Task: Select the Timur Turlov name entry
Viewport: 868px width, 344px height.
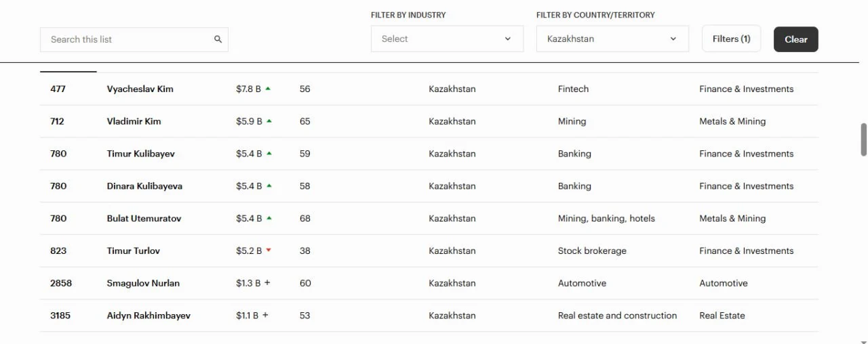Action: [x=133, y=251]
